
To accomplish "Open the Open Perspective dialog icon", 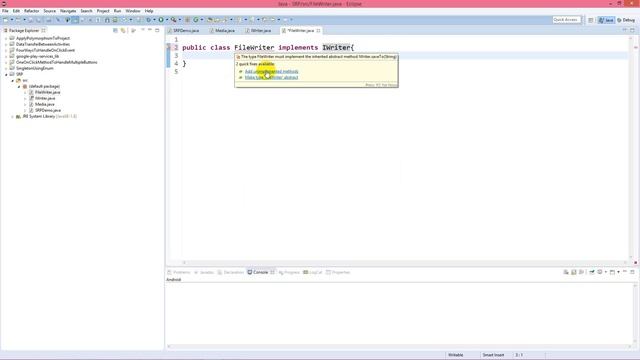I will point(591,20).
